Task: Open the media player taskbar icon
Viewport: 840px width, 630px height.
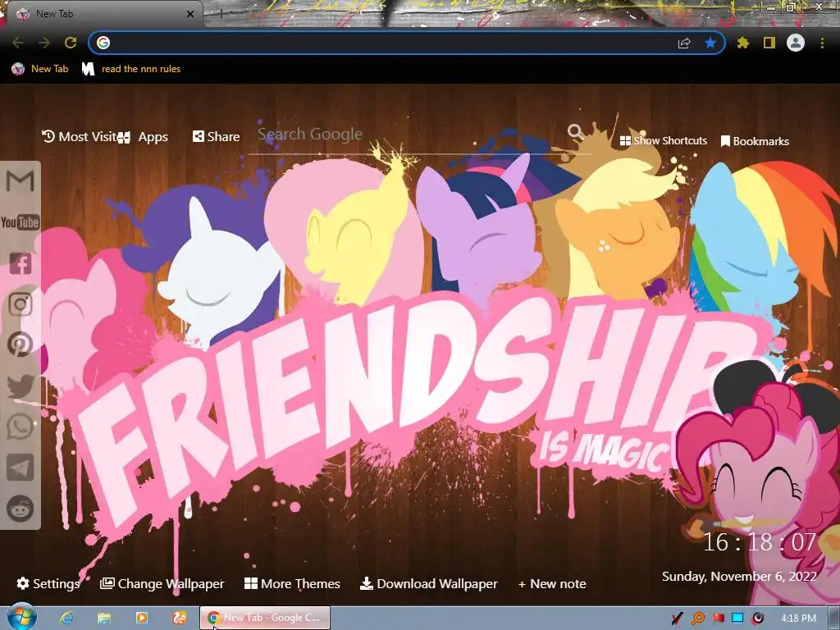Action: click(x=141, y=618)
